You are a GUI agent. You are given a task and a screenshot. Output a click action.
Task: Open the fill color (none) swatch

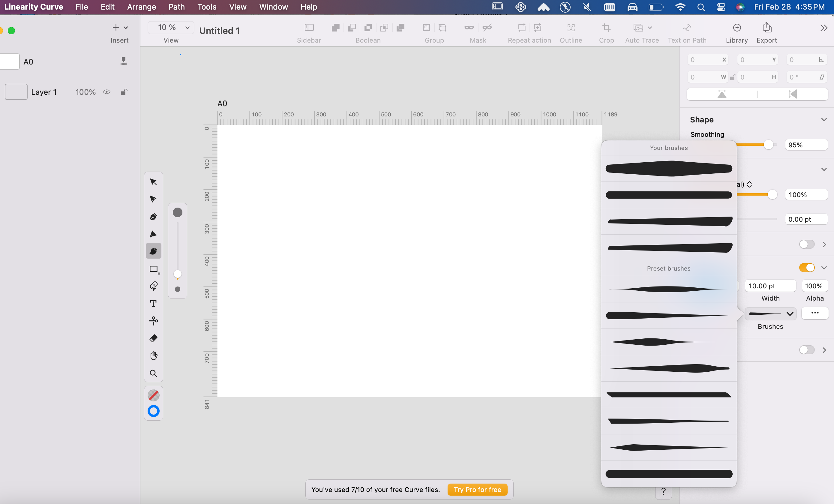click(154, 395)
